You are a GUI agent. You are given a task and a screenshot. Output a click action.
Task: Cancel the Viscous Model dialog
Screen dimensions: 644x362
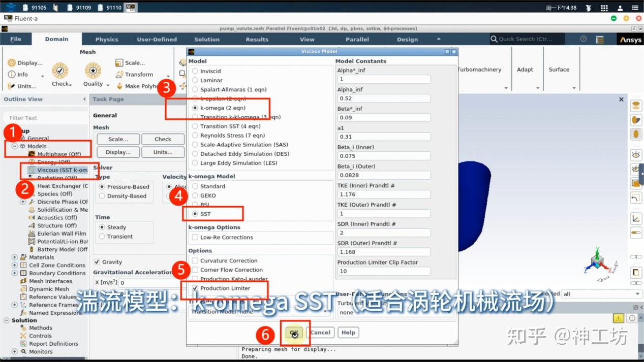point(320,333)
